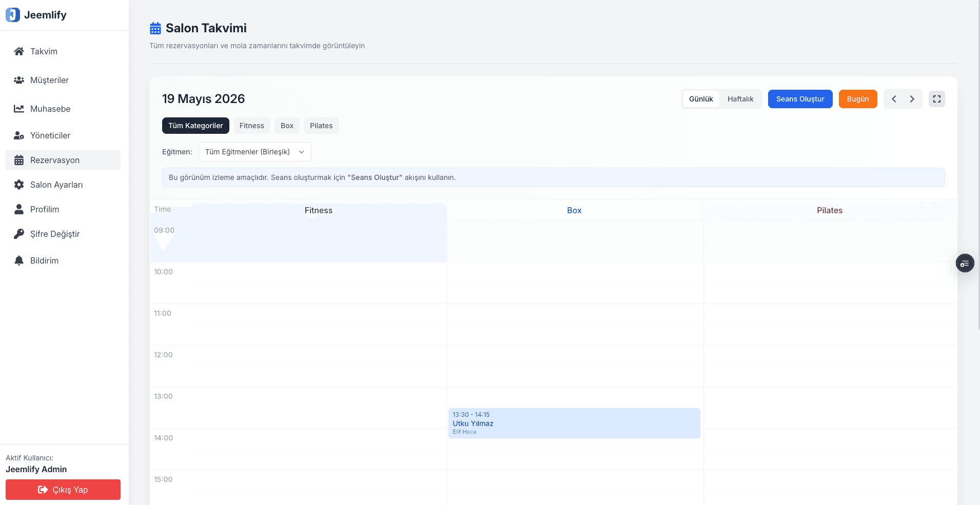The height and width of the screenshot is (505, 980).
Task: Click Çıkış Yap button
Action: tap(63, 490)
